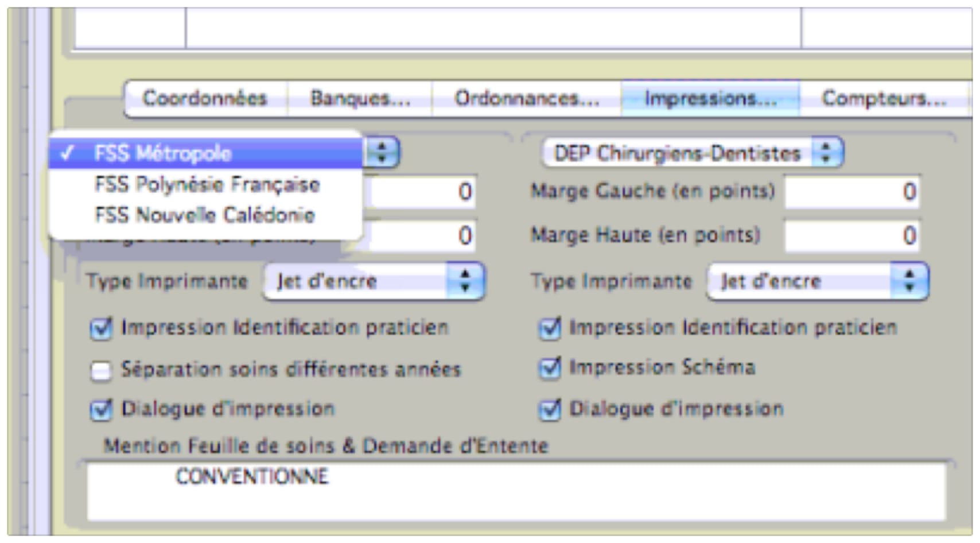
Task: Uncheck right Impression Identification praticien
Action: click(550, 329)
